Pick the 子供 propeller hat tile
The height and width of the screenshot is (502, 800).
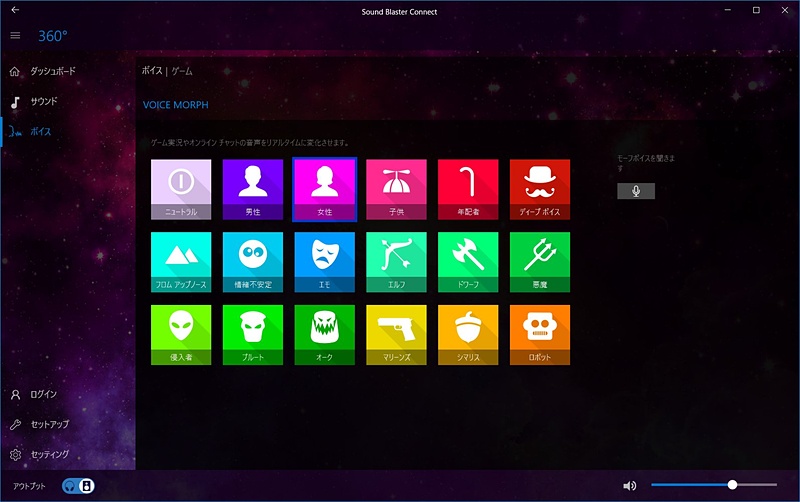pos(396,189)
